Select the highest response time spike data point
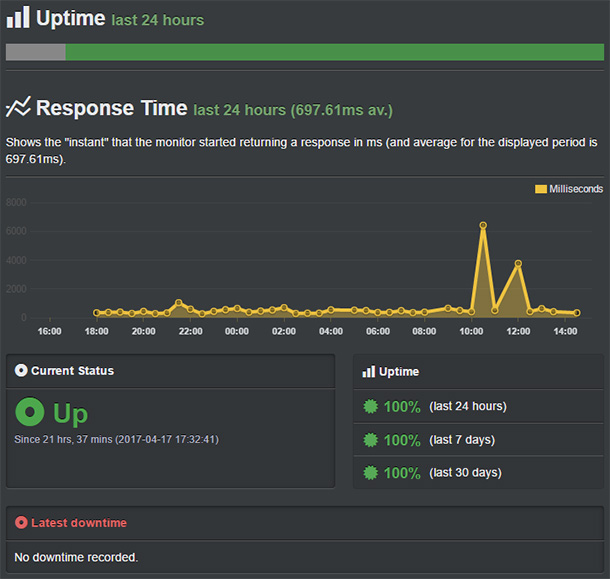The height and width of the screenshot is (579, 610). click(x=483, y=226)
